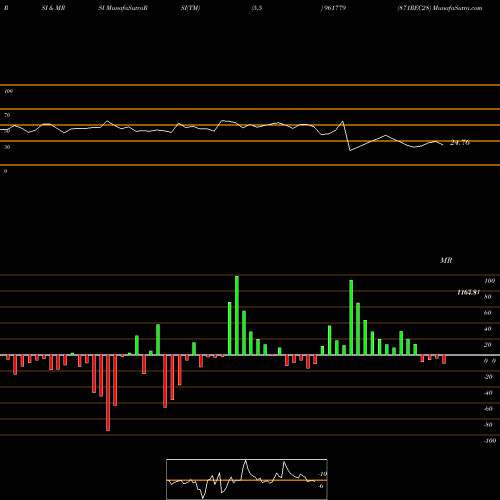Click the 20 label on right MR axis
500x500 pixels.
488,345
